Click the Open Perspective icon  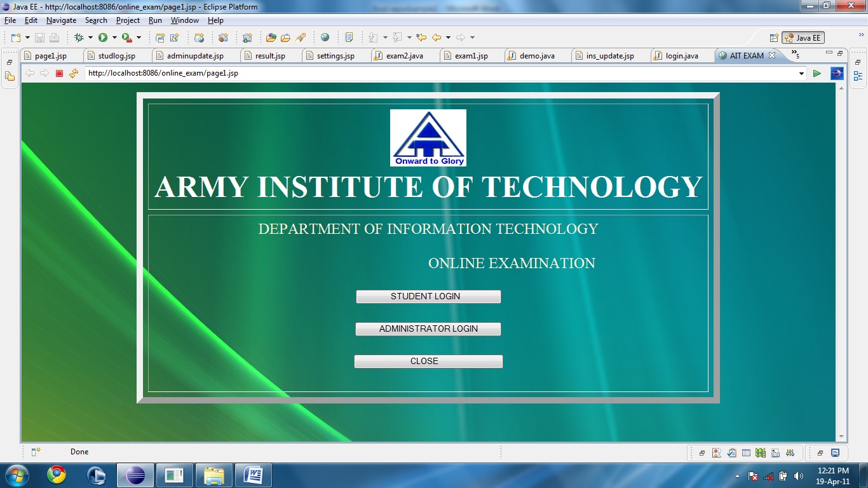[774, 37]
